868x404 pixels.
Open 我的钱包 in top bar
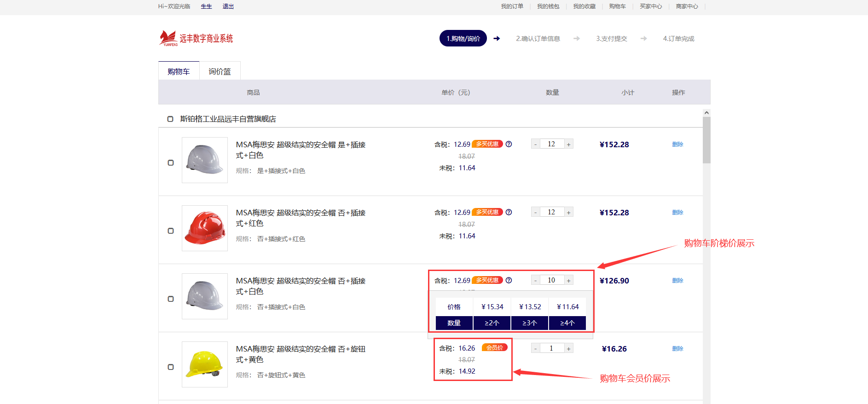pos(548,6)
